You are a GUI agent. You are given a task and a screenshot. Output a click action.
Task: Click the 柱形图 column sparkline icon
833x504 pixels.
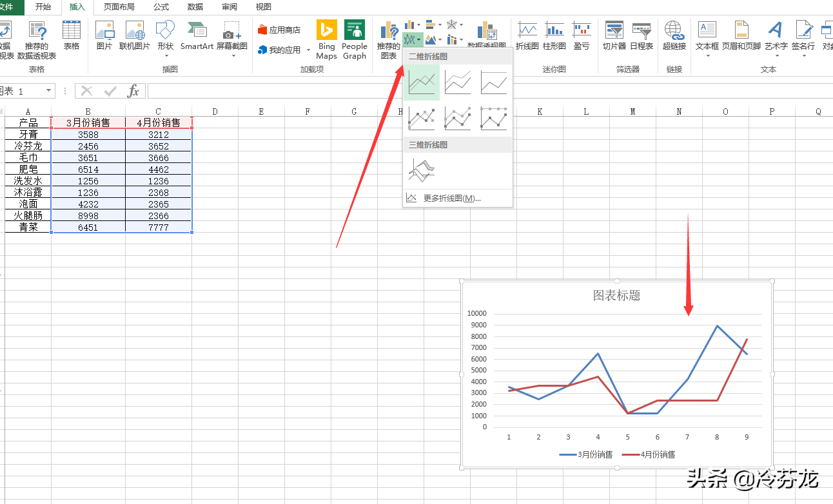tap(555, 34)
